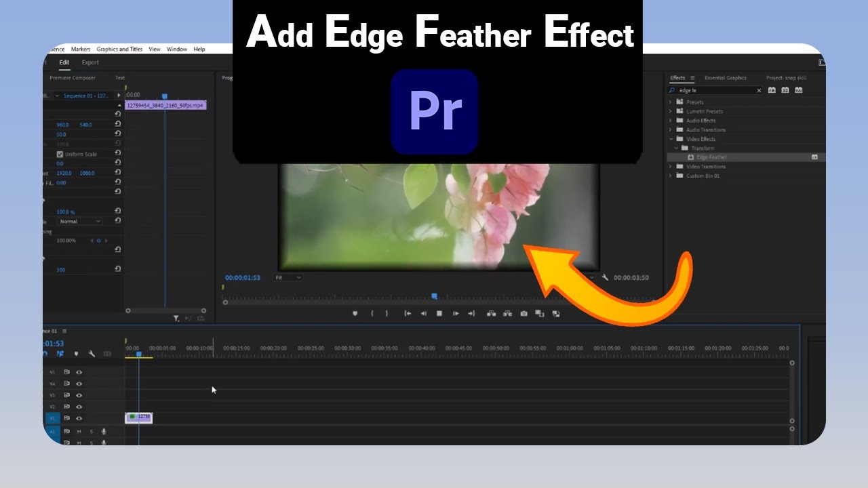Open the Project: snap skill tab
868x488 pixels.
point(786,78)
